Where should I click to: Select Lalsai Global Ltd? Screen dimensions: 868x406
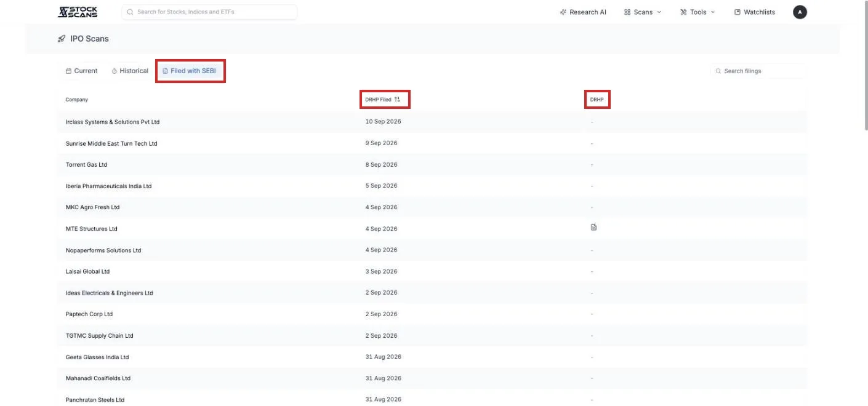click(87, 271)
